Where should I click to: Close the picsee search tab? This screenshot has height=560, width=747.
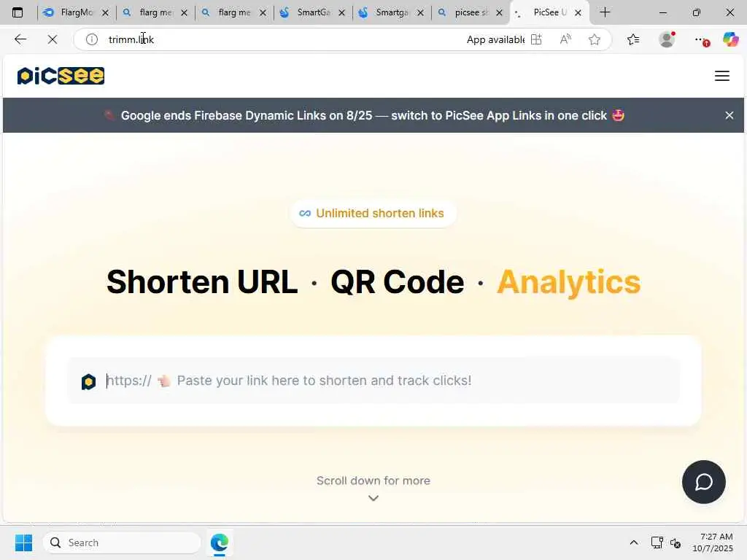499,13
